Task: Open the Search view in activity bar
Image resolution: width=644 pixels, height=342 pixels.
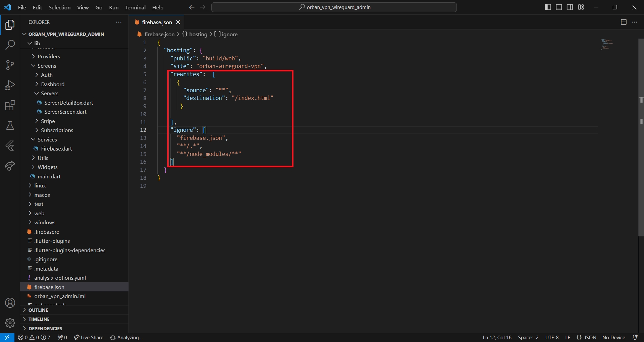Action: (x=10, y=45)
